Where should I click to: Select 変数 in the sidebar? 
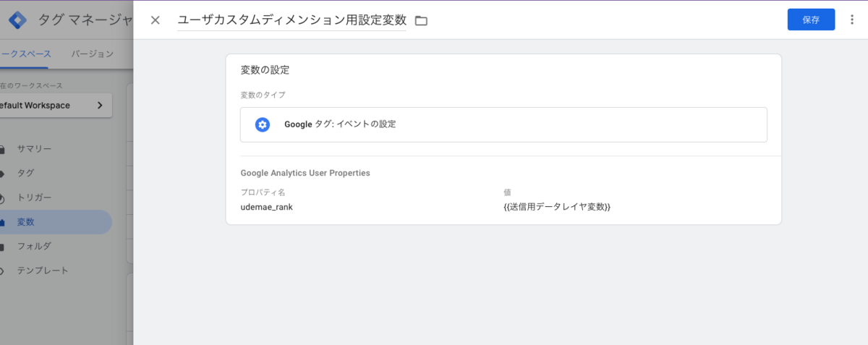(x=56, y=222)
